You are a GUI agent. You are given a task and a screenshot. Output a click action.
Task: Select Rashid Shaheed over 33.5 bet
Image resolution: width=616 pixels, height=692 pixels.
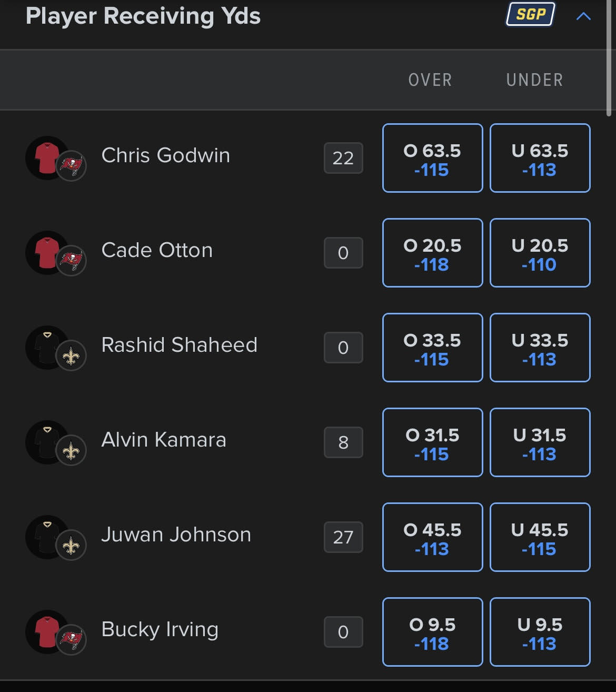pos(433,348)
